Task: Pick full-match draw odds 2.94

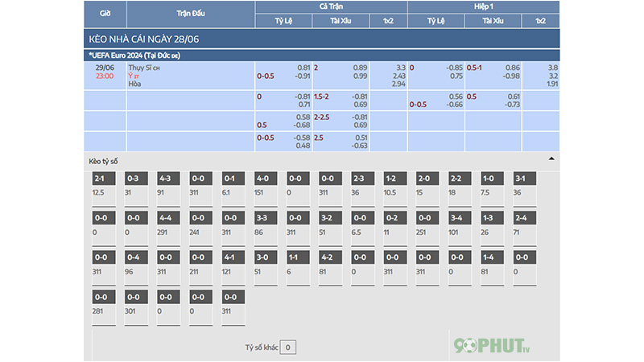Action: 398,84
